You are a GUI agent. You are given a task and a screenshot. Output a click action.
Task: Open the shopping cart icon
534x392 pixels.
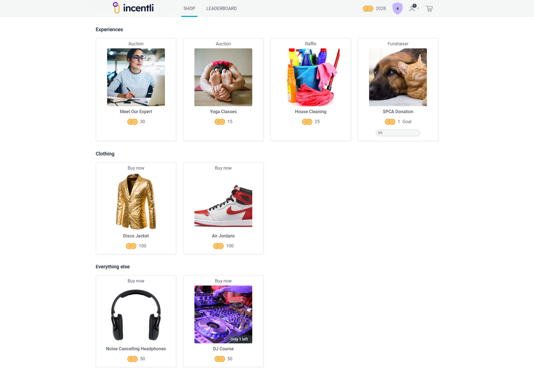(429, 9)
